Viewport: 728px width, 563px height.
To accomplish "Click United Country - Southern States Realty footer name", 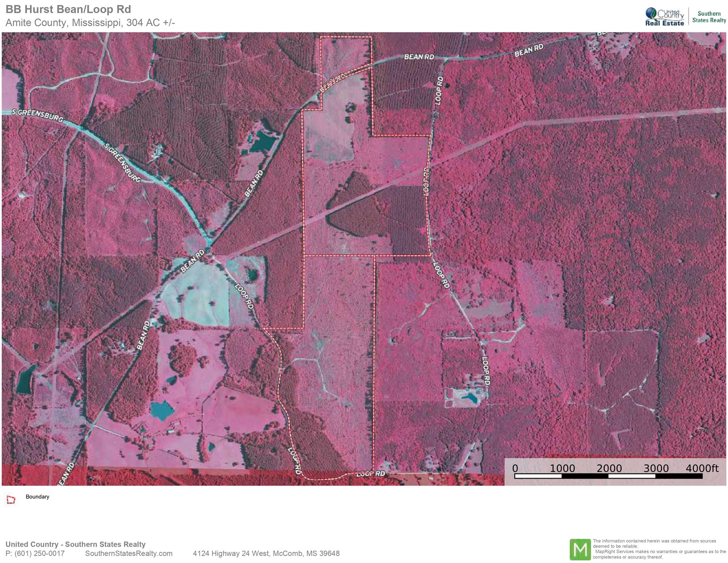I will (75, 544).
